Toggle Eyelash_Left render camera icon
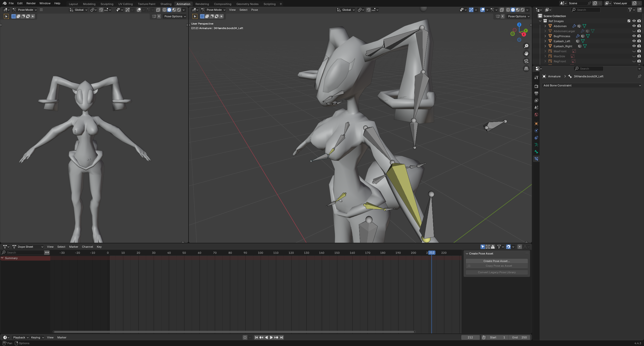 (x=639, y=41)
